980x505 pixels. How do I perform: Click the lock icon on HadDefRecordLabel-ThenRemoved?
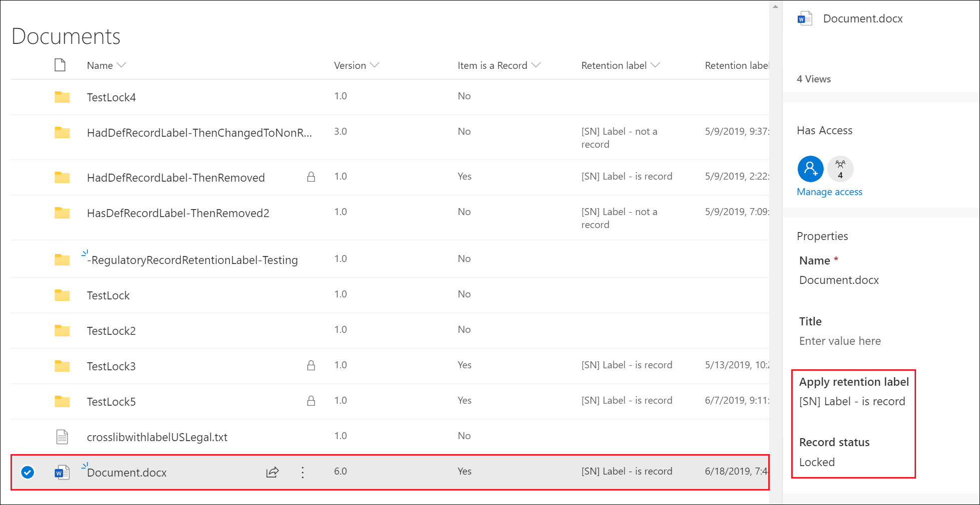311,177
